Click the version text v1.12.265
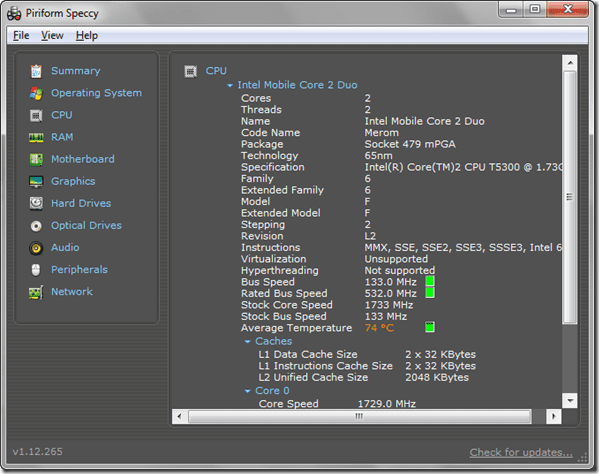 [37, 452]
